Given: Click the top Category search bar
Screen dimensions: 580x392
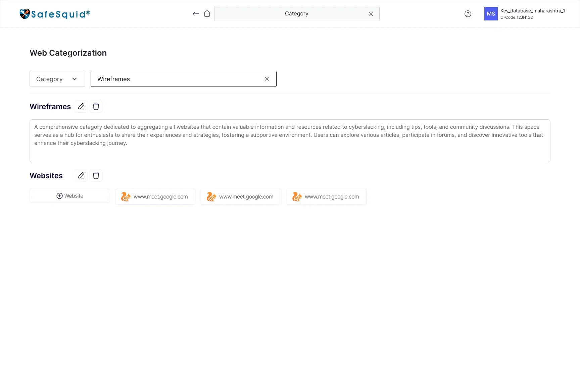Looking at the screenshot, I should (x=297, y=14).
